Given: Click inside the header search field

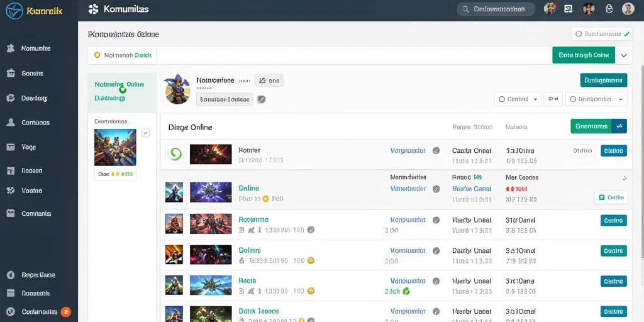Looking at the screenshot, I should click(496, 9).
